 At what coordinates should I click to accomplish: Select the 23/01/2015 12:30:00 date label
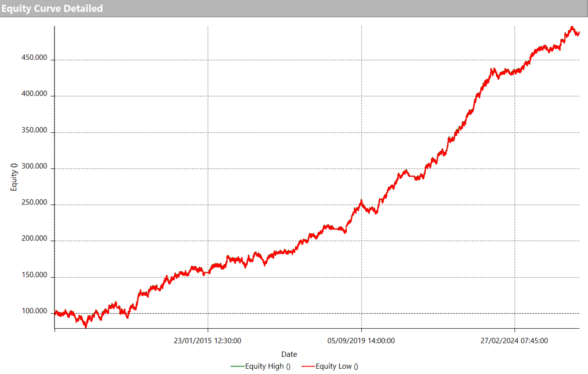coord(207,341)
